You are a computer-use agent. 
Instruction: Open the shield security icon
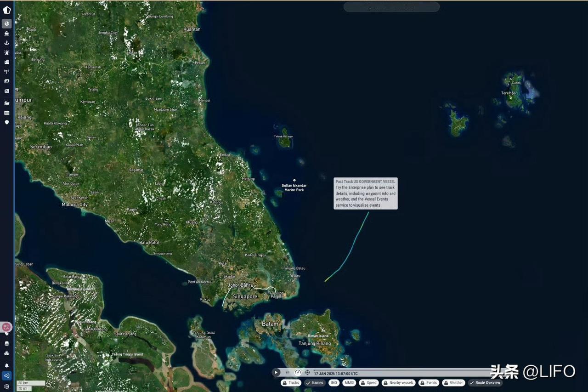pyautogui.click(x=7, y=122)
